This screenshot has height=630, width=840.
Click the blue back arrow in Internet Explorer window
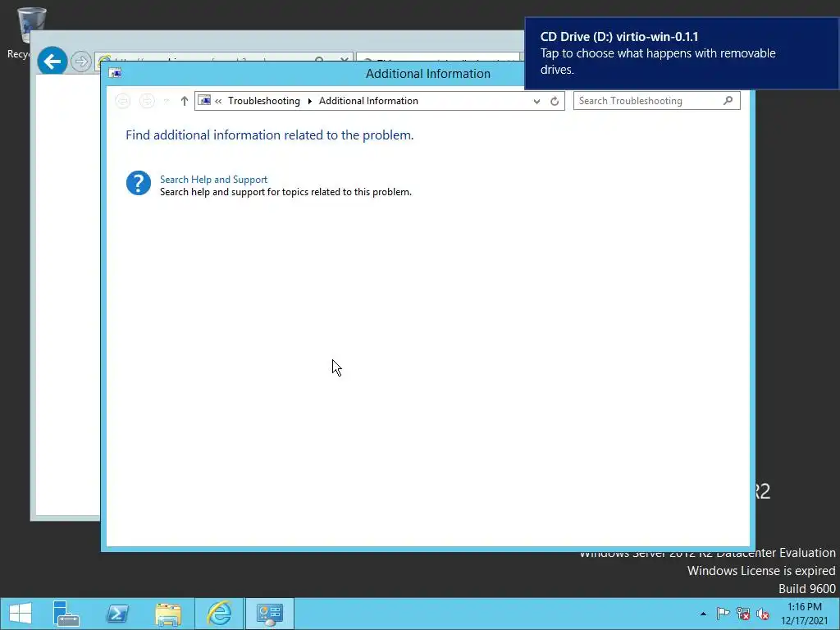pyautogui.click(x=52, y=61)
